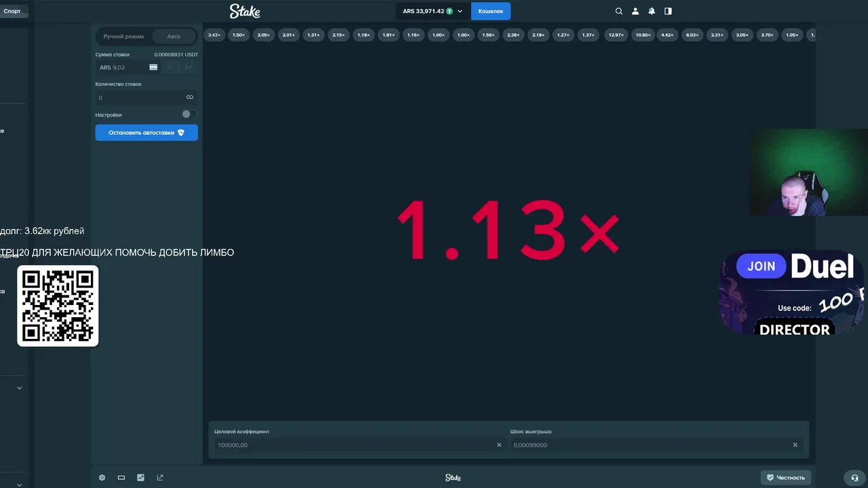The height and width of the screenshot is (488, 868).
Task: Open the 1.50× result pill
Action: point(239,35)
